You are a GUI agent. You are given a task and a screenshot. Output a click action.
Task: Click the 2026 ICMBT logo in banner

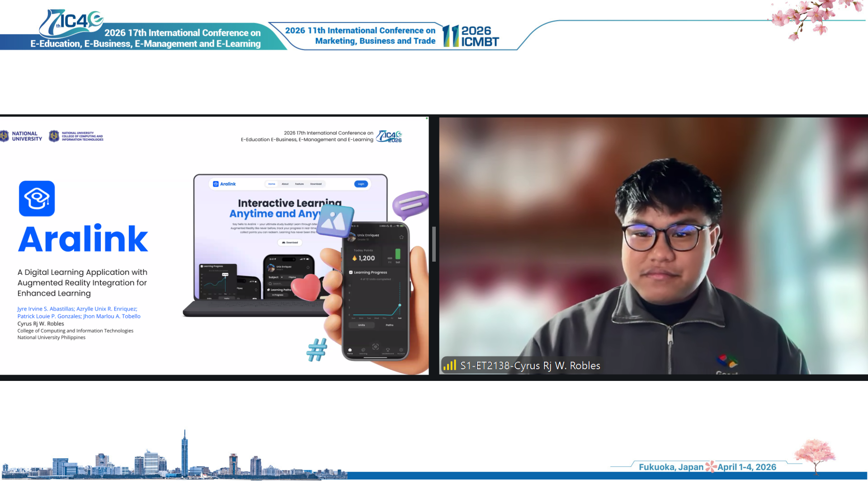coord(471,36)
